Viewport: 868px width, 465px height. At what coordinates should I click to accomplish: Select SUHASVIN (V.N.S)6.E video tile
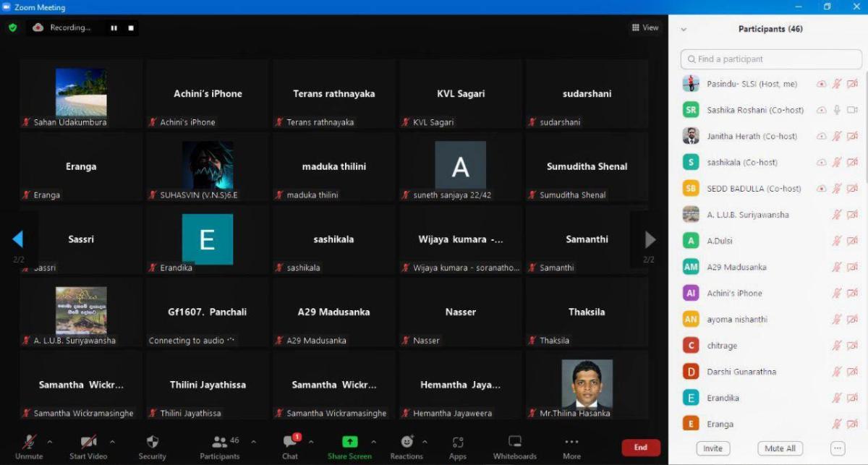207,167
